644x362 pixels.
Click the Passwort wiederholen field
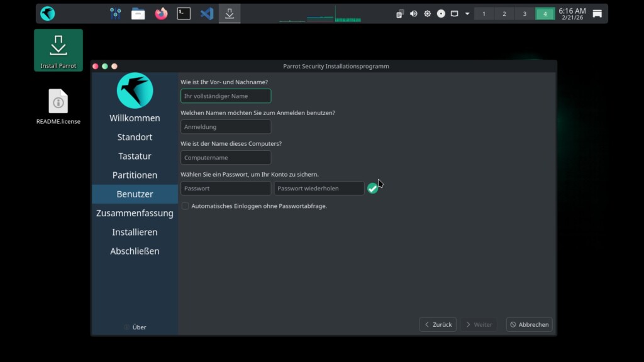click(x=319, y=189)
